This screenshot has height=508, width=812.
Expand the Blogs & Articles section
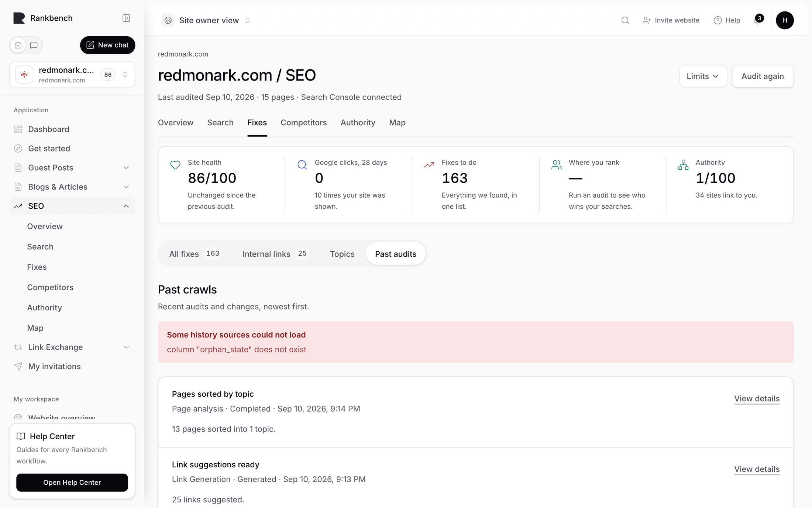pos(72,187)
